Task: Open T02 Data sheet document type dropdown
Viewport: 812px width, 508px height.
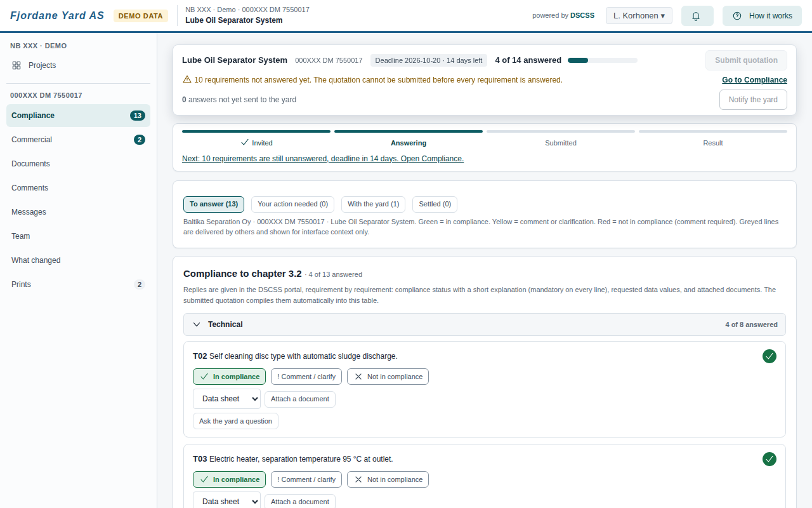Action: (x=226, y=399)
